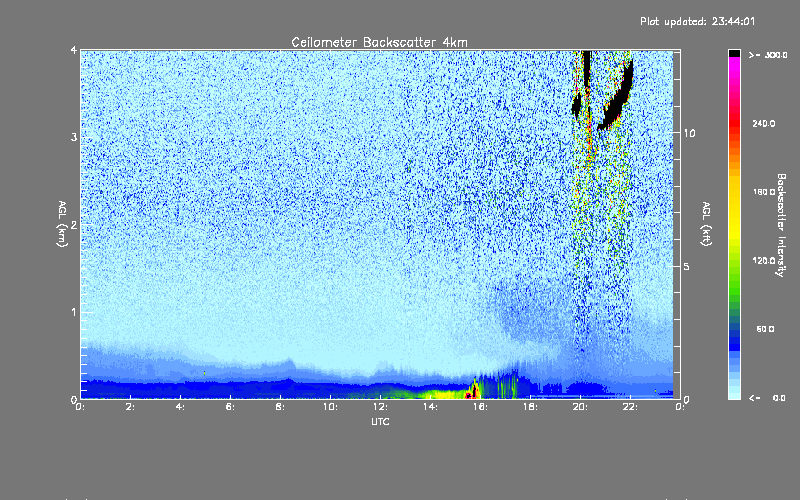Click the '18:' UTC tick label

[x=531, y=407]
